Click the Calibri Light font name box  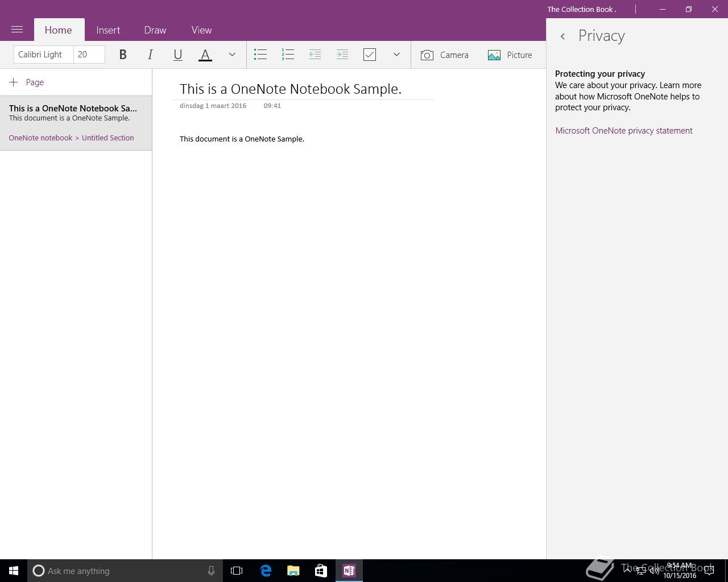point(44,55)
